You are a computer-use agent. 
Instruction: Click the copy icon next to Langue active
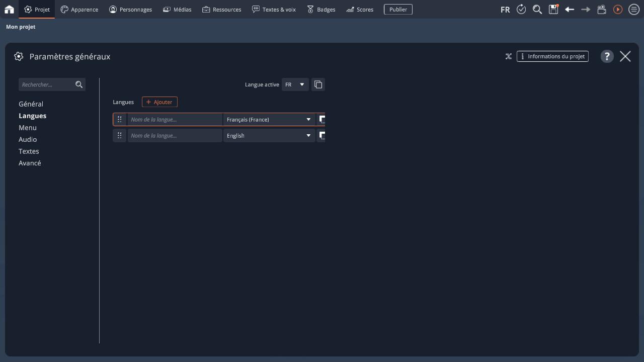[x=318, y=84]
